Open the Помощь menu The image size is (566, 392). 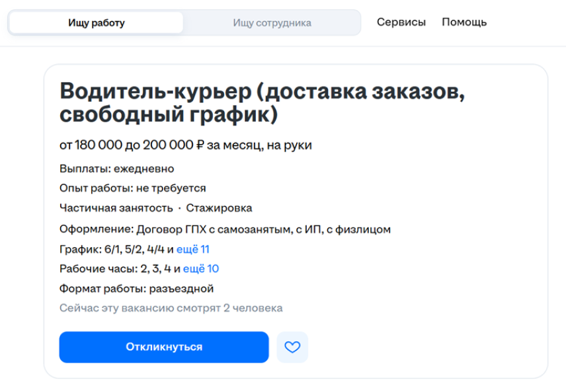[x=464, y=22]
